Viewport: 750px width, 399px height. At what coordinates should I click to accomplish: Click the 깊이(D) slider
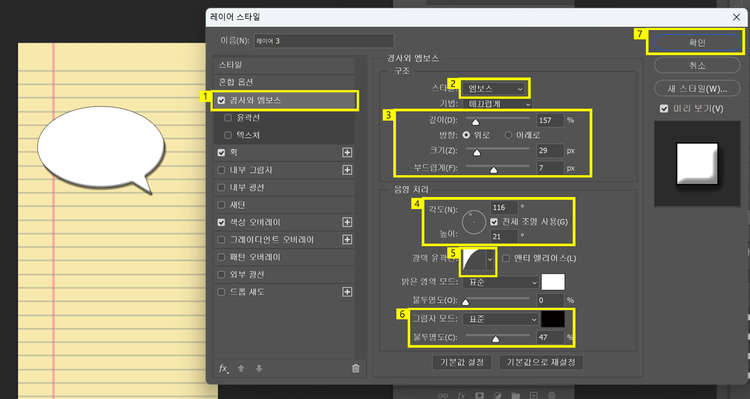coord(497,120)
